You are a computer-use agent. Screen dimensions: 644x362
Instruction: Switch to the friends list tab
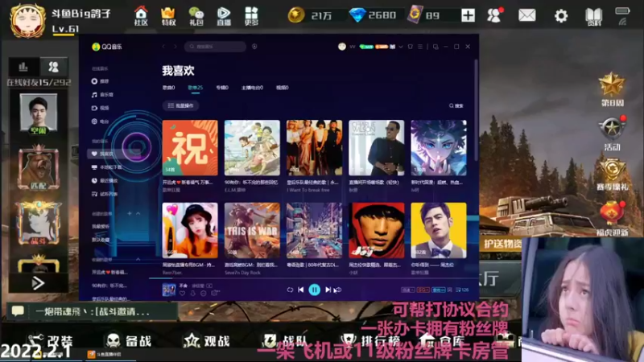[53, 67]
